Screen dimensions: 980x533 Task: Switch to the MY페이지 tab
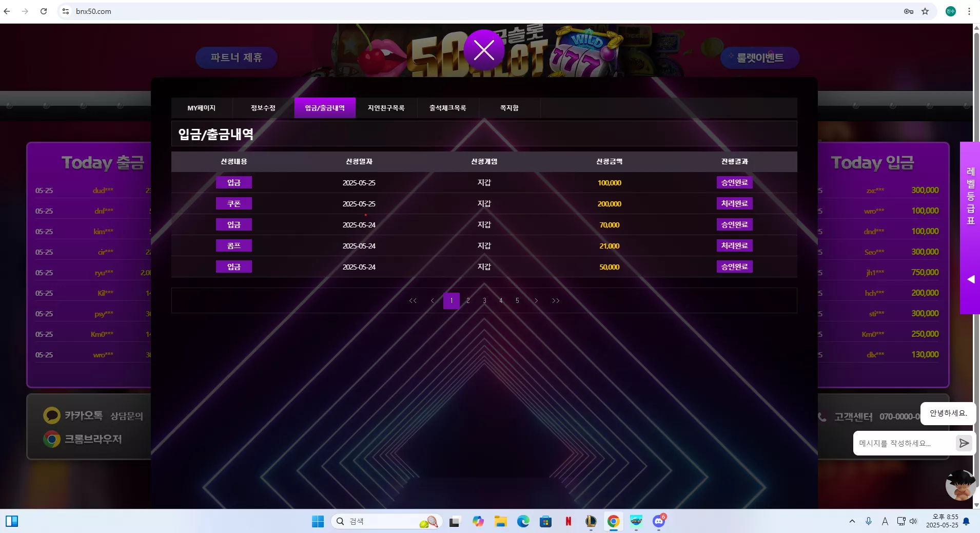[202, 108]
